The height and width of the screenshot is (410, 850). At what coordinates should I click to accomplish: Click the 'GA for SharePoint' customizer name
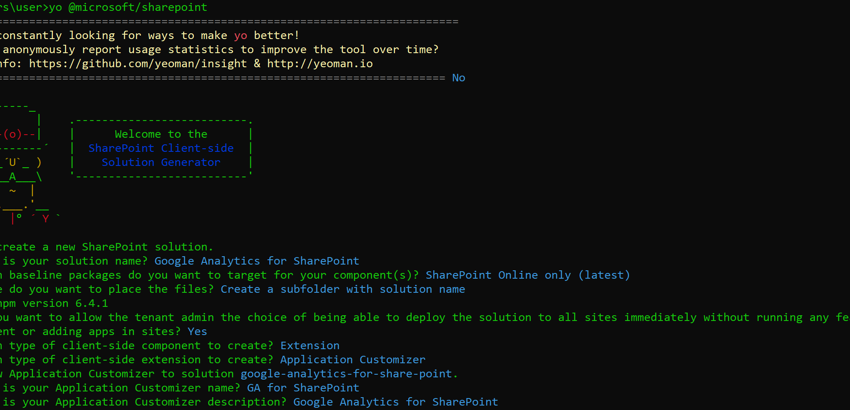[x=303, y=388]
